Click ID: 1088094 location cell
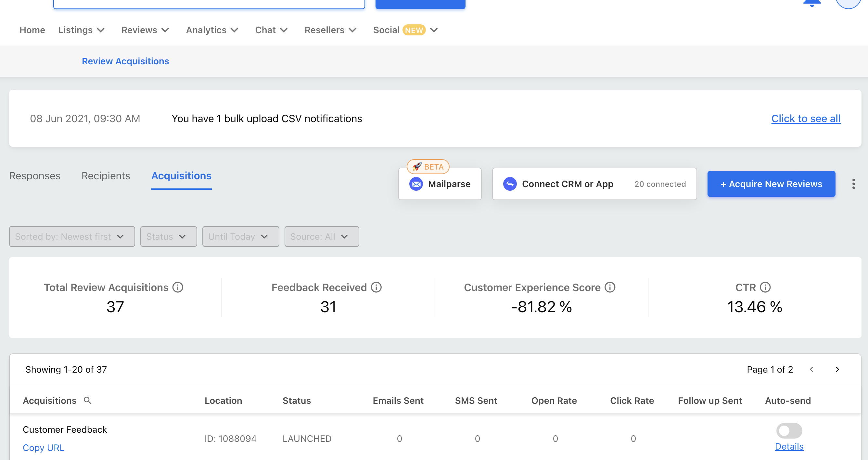 click(230, 439)
